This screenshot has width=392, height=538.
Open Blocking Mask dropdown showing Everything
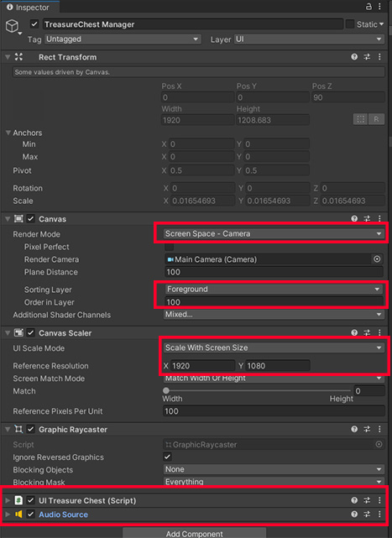(274, 482)
